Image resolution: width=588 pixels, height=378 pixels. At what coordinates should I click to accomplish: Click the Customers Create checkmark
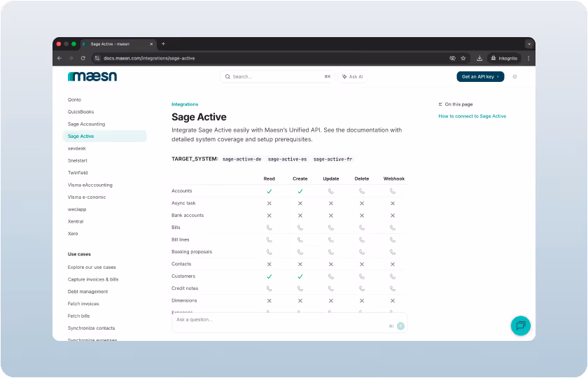tap(300, 276)
